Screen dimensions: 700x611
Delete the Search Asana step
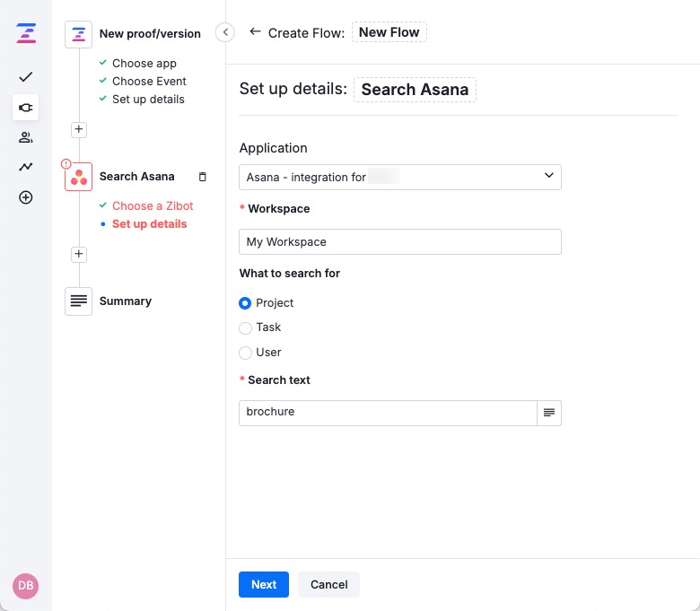(202, 177)
